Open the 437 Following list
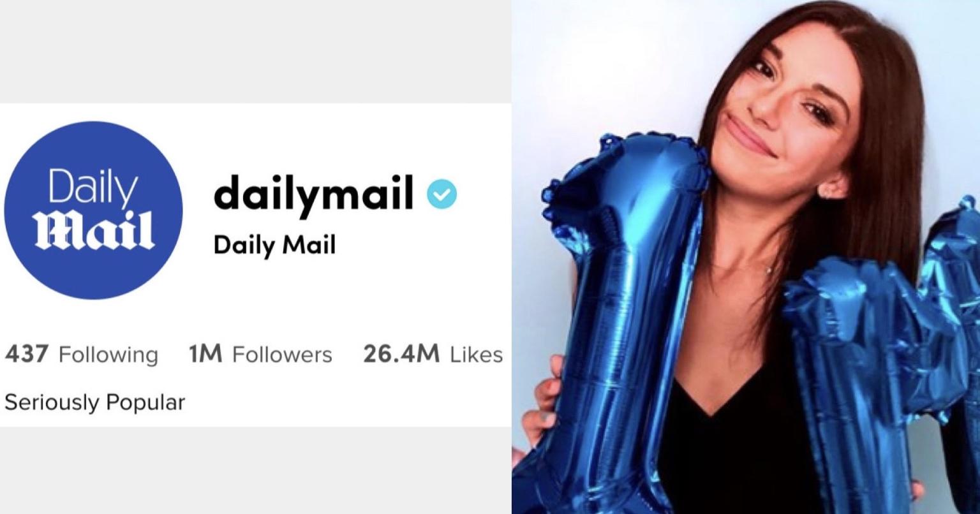The height and width of the screenshot is (514, 980). tap(81, 355)
